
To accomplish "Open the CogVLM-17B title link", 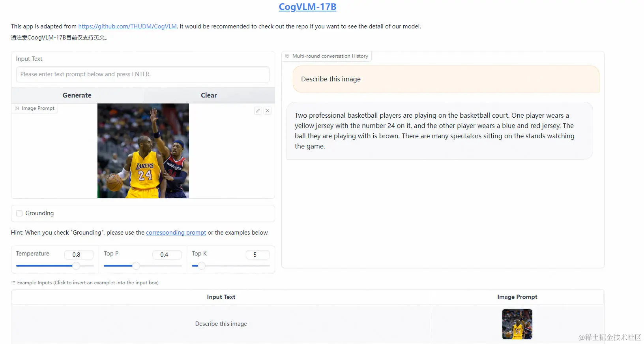I will (x=307, y=7).
